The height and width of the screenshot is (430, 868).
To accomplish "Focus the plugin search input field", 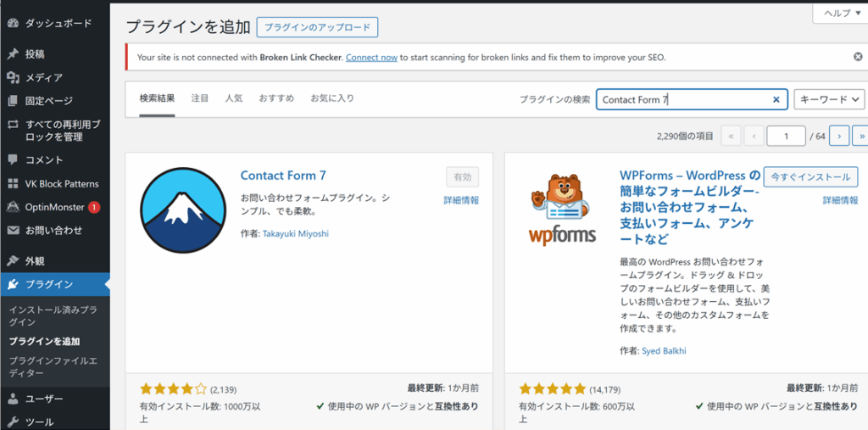I will 692,100.
